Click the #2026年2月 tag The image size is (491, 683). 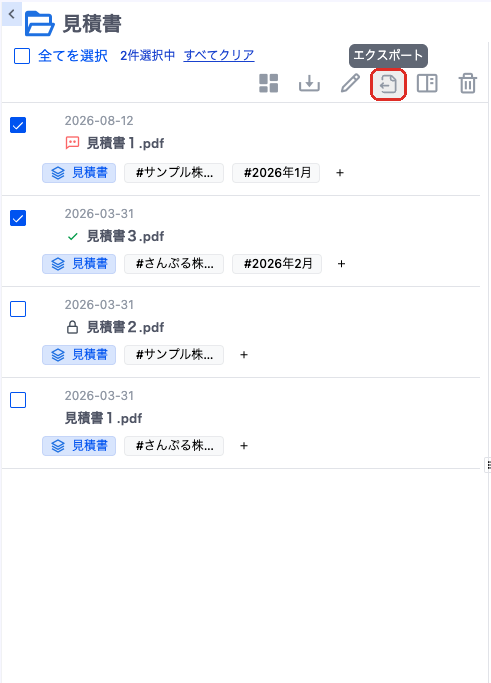[x=277, y=264]
